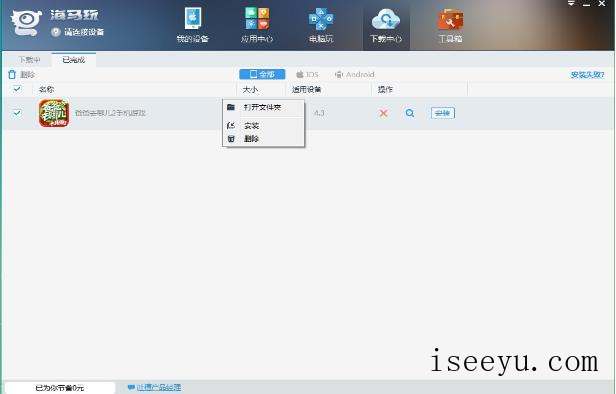Click the game name text in list

pos(110,113)
